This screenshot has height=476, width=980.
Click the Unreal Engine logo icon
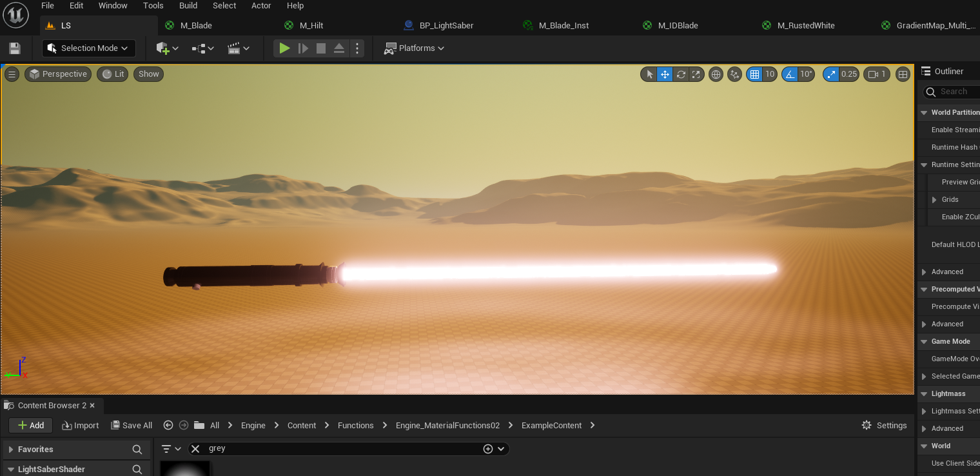pyautogui.click(x=15, y=15)
